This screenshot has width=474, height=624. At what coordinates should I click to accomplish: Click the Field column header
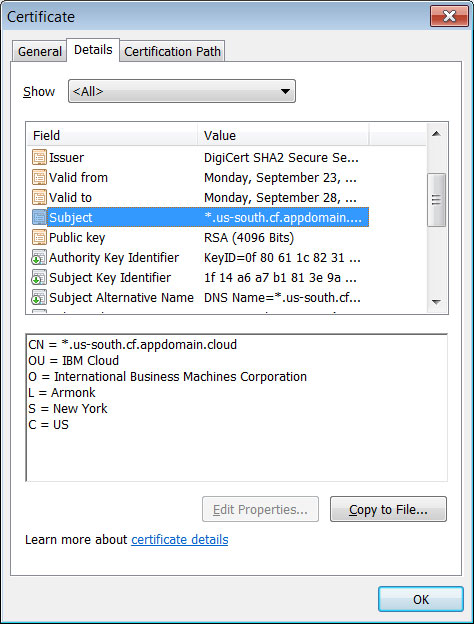click(x=113, y=135)
